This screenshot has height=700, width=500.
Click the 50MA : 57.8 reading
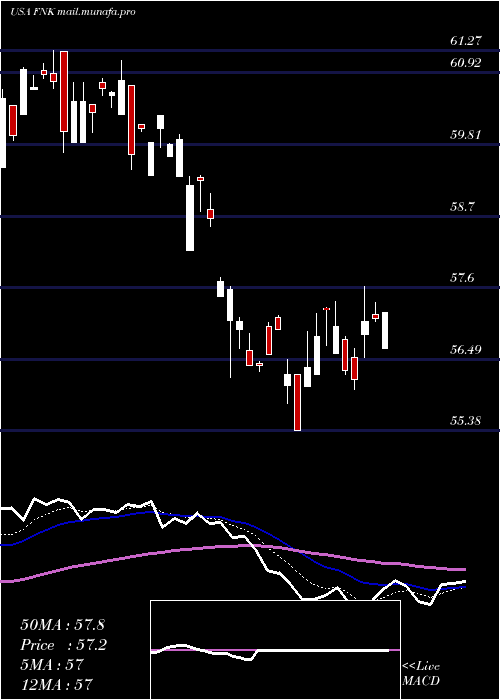click(62, 625)
